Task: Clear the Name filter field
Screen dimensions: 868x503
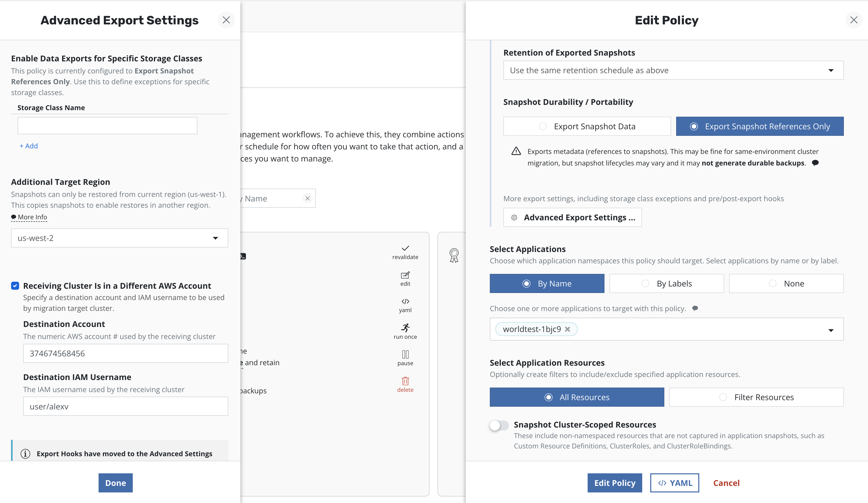Action: tap(308, 198)
